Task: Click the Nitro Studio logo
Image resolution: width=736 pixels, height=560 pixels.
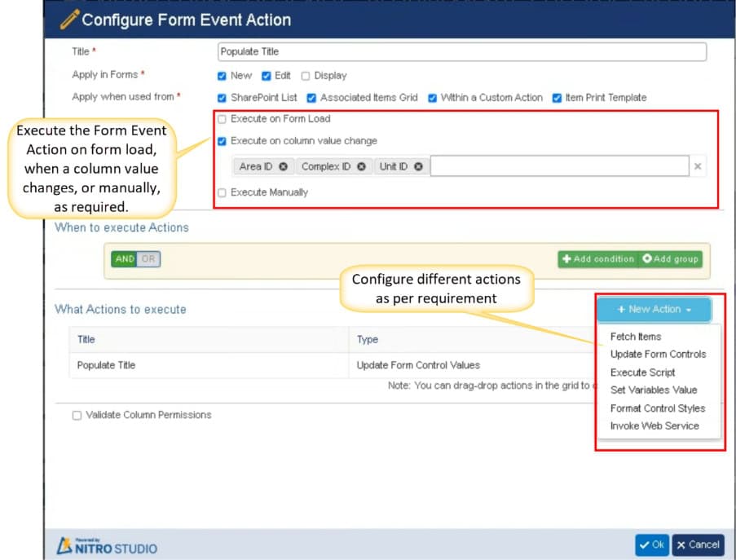Action: (108, 546)
